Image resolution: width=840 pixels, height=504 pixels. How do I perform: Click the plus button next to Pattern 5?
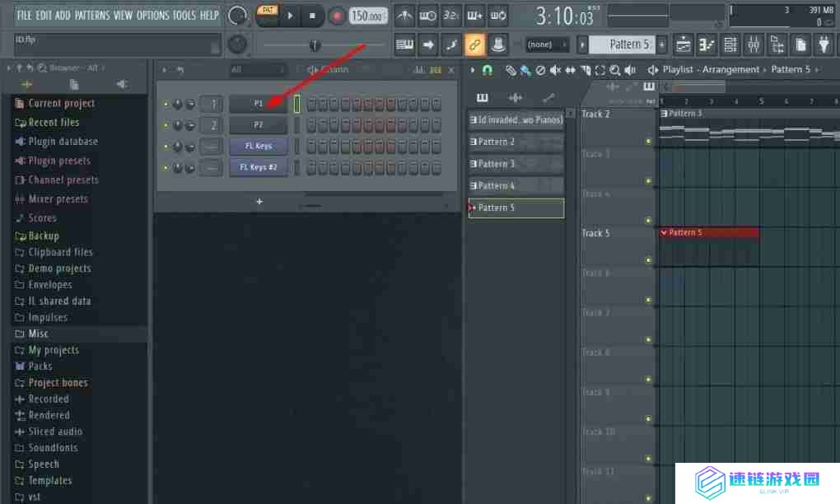tap(661, 45)
